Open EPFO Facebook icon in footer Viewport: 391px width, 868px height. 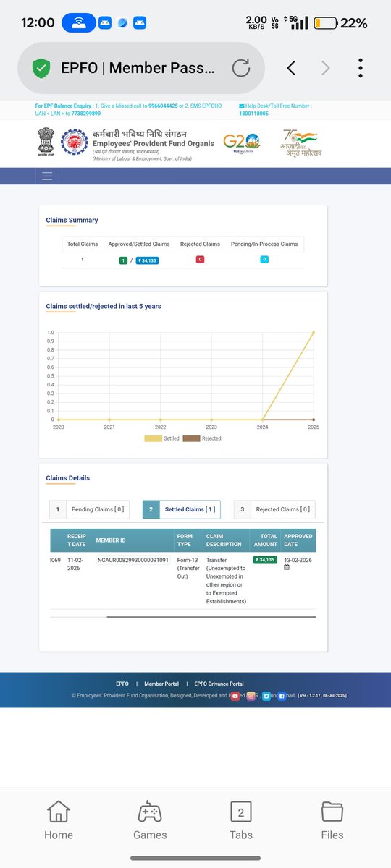tap(282, 696)
